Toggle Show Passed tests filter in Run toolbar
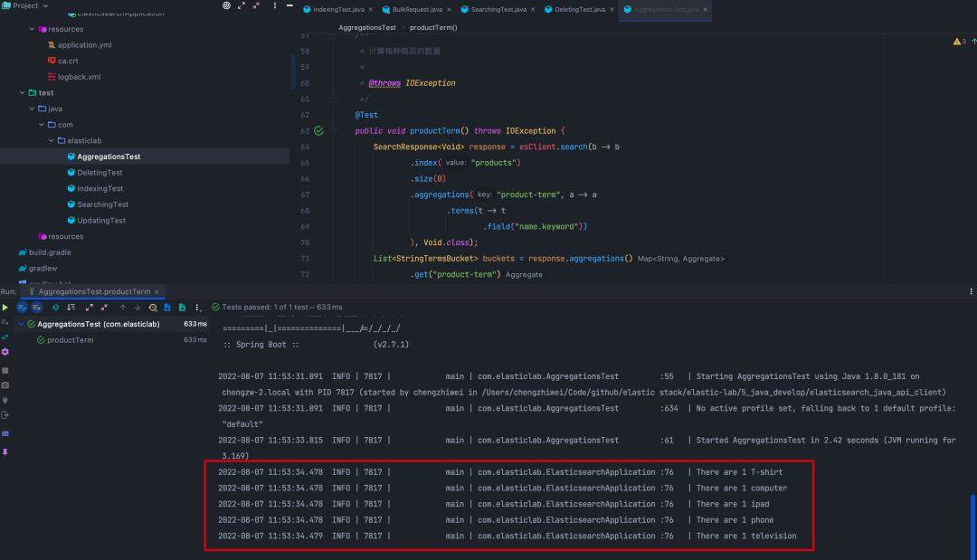This screenshot has height=560, width=977. coord(22,307)
